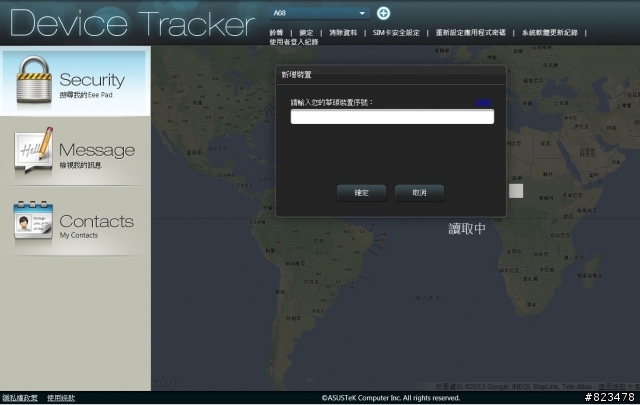Screen dimensions: 640x405
Task: Open 系統軟體更新紀錄 menu item
Action: (549, 33)
